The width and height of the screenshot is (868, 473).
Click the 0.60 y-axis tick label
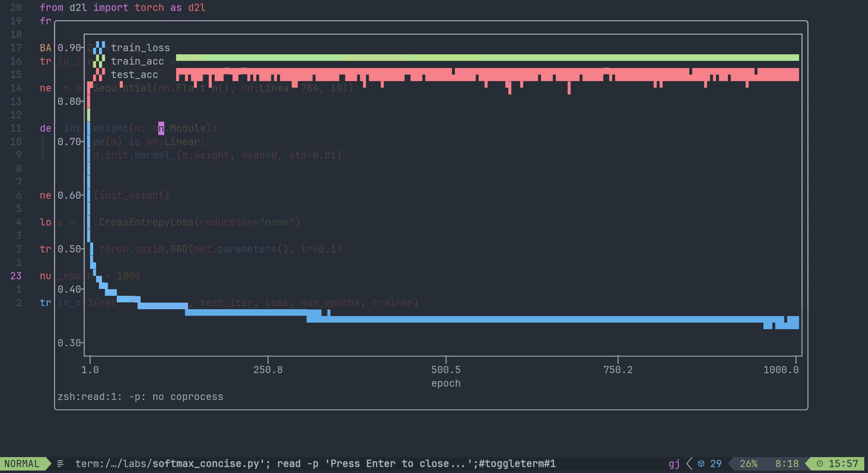click(69, 195)
